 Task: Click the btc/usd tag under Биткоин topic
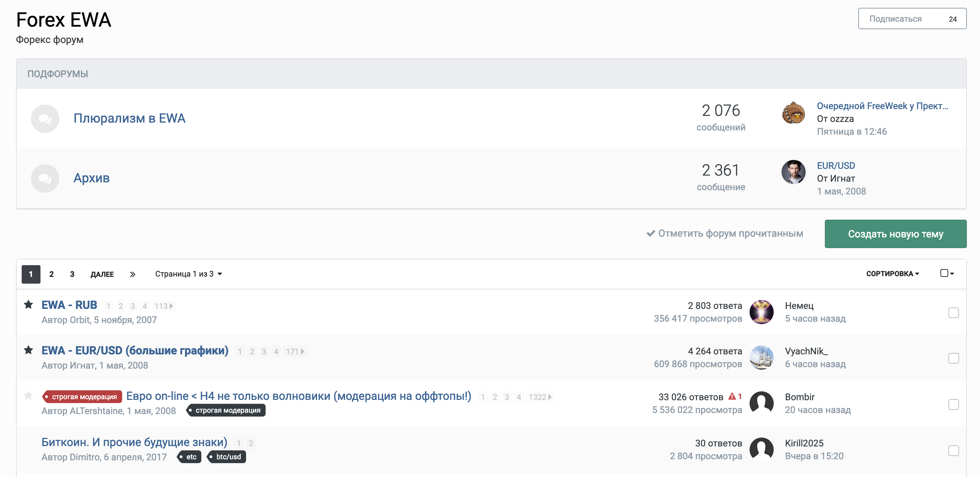point(227,457)
